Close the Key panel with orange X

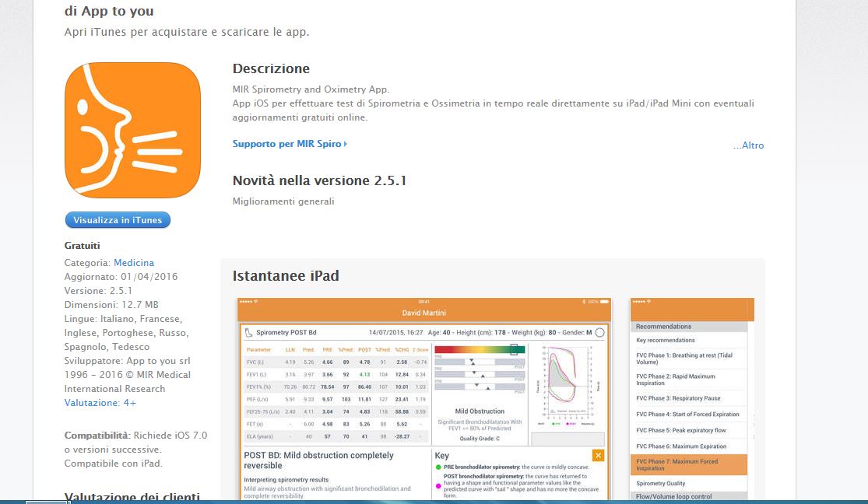[x=598, y=455]
